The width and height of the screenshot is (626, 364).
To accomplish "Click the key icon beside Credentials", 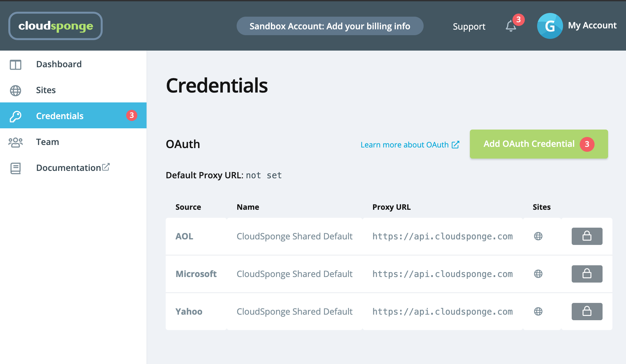I will pos(15,116).
